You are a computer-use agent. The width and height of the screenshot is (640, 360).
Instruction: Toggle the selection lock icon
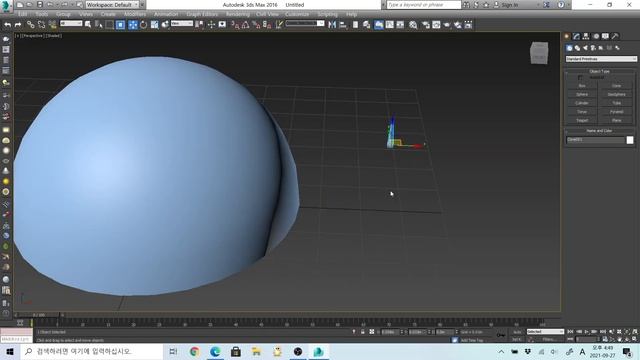[x=362, y=332]
